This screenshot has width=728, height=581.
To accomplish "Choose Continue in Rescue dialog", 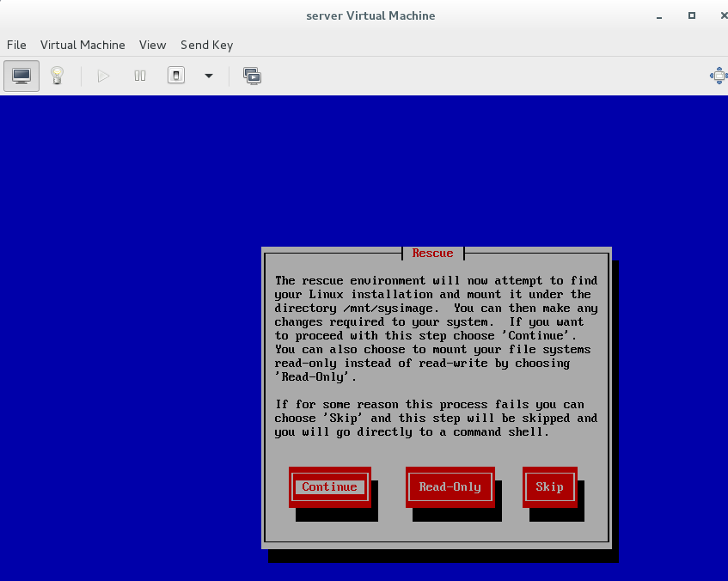I will (330, 486).
